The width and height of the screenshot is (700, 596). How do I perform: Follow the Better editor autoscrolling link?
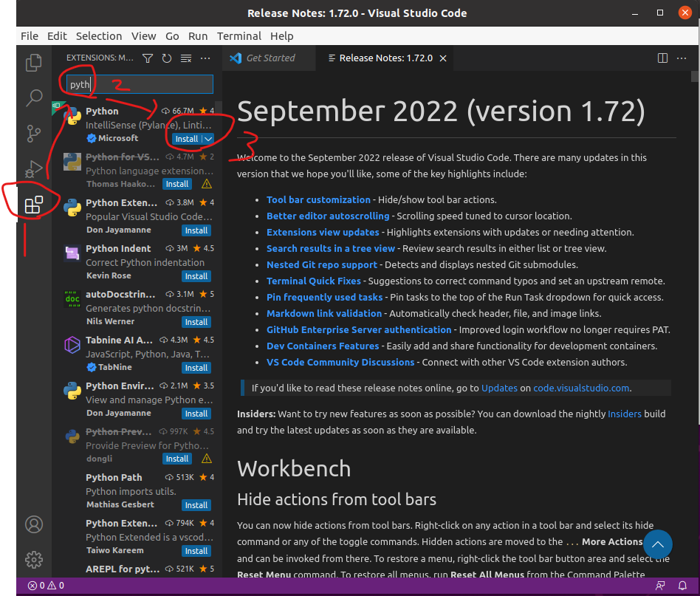tap(328, 216)
